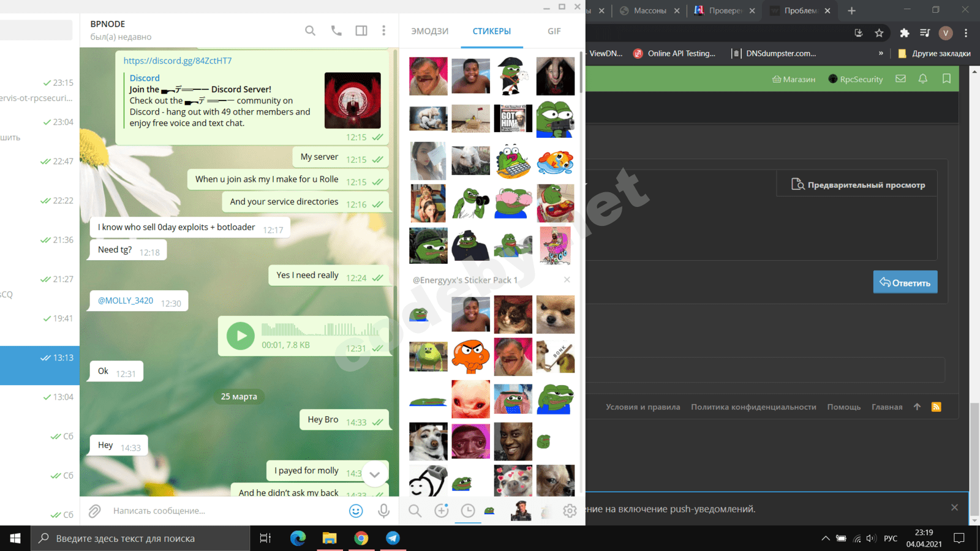Attach a file with paperclip icon
980x551 pixels.
click(94, 511)
